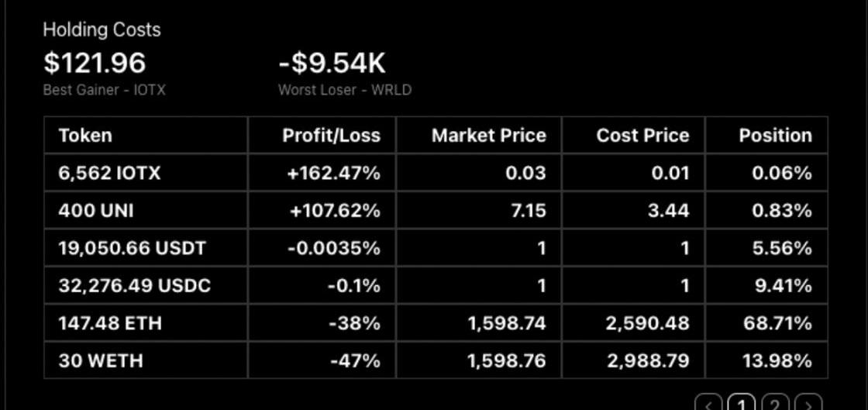Select page 1 in pagination

[742, 405]
